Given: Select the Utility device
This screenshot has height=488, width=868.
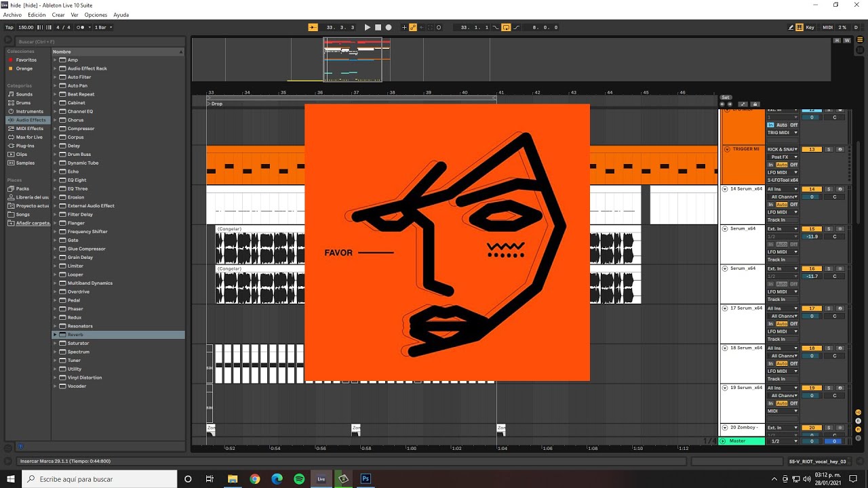Looking at the screenshot, I should click(x=75, y=369).
